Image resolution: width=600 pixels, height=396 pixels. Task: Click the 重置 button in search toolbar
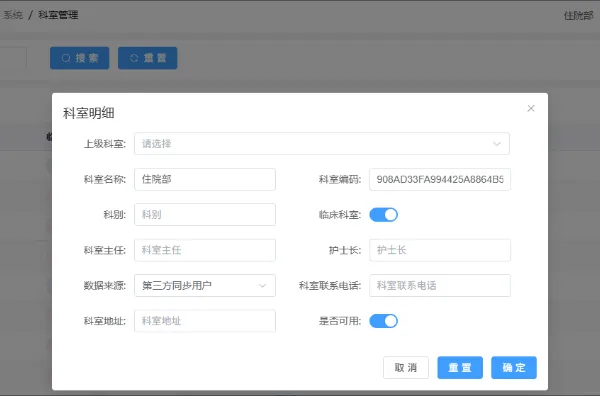click(x=147, y=58)
